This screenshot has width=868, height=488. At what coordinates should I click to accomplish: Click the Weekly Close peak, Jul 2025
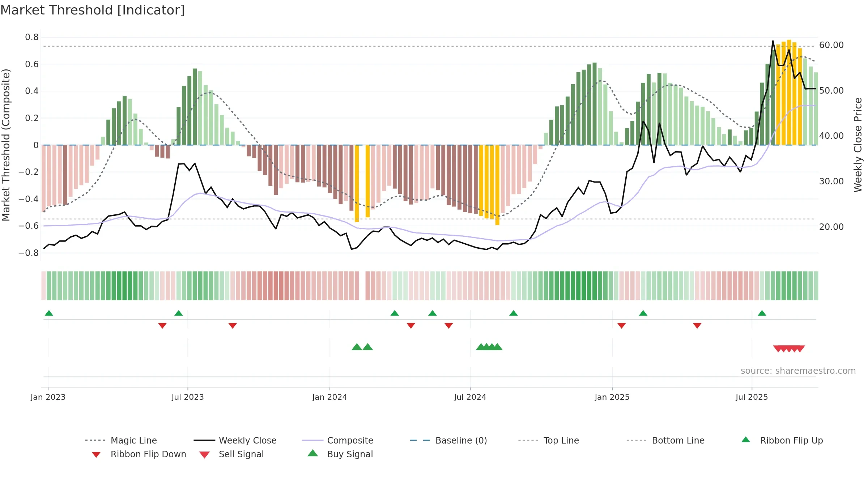point(773,41)
